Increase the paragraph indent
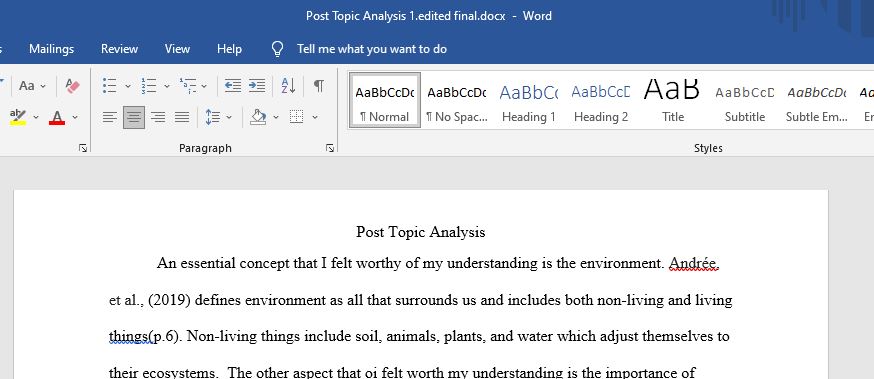Viewport: 874px width, 379px height. point(257,86)
